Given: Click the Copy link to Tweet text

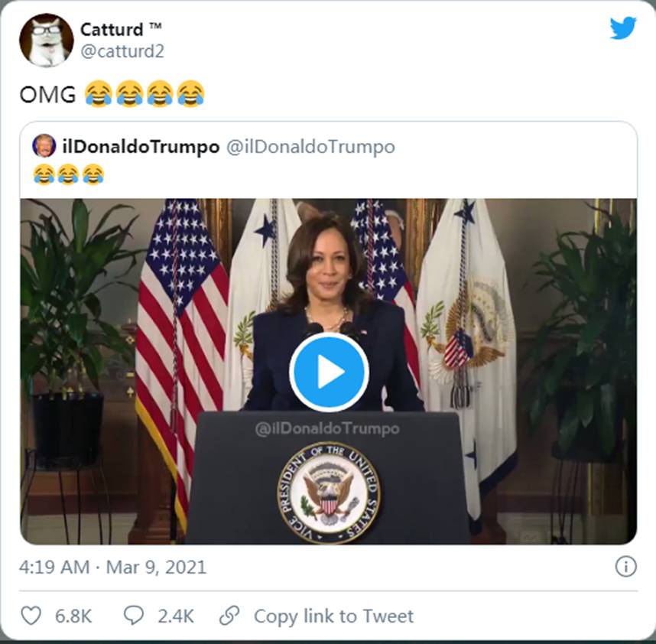Looking at the screenshot, I should pyautogui.click(x=333, y=616).
